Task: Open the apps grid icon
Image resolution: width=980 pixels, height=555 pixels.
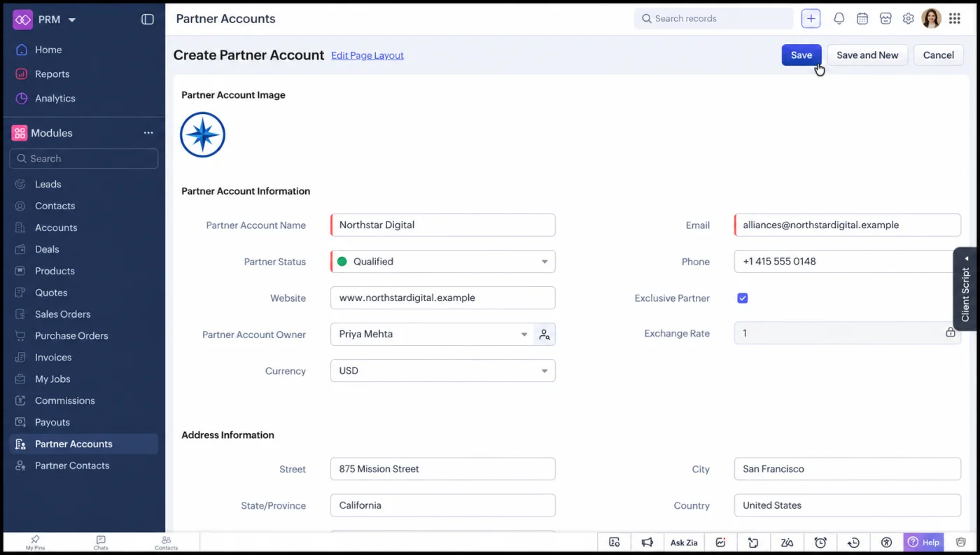Action: point(955,19)
